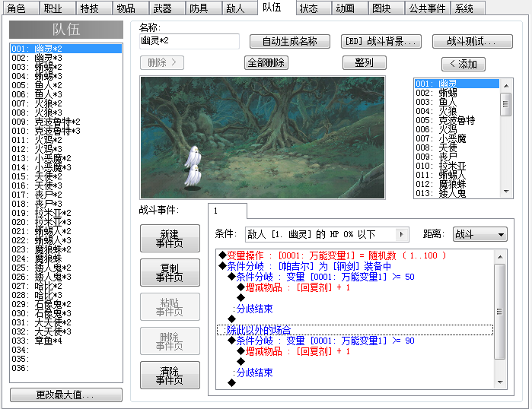Select troop 008: 火狼*3
The width and height of the screenshot is (532, 409).
(x=66, y=113)
